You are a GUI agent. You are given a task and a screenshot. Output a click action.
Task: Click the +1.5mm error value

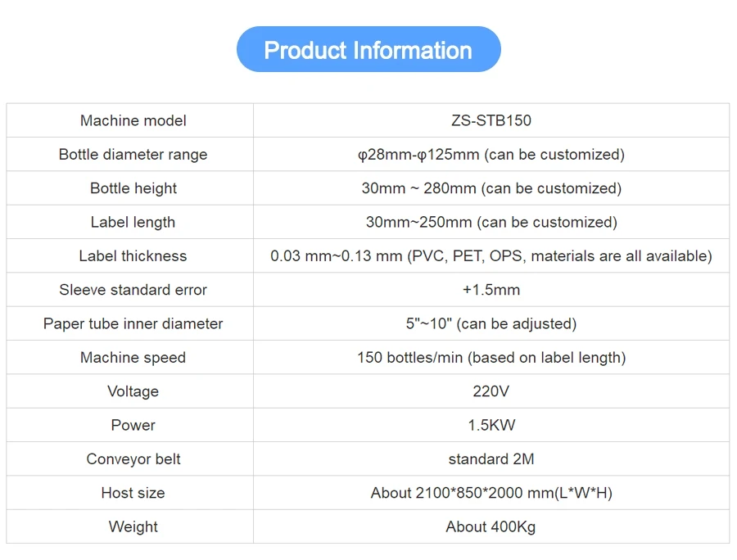pos(491,290)
